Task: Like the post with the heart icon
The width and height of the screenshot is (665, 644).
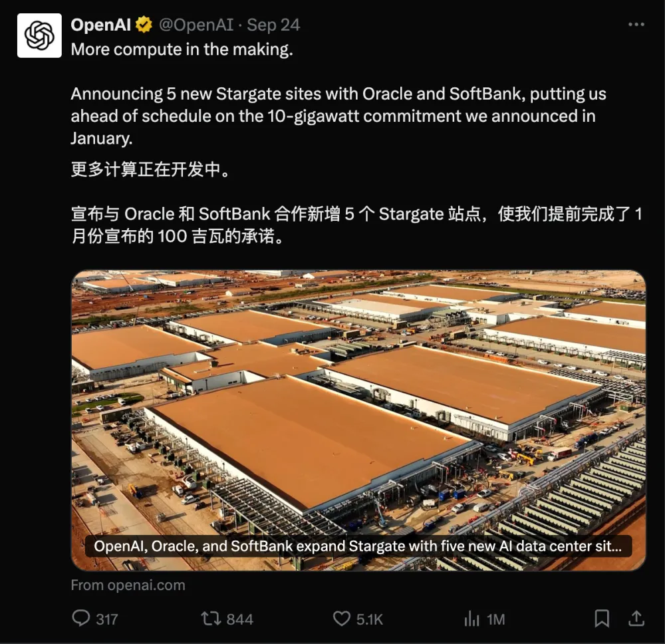Action: (341, 619)
